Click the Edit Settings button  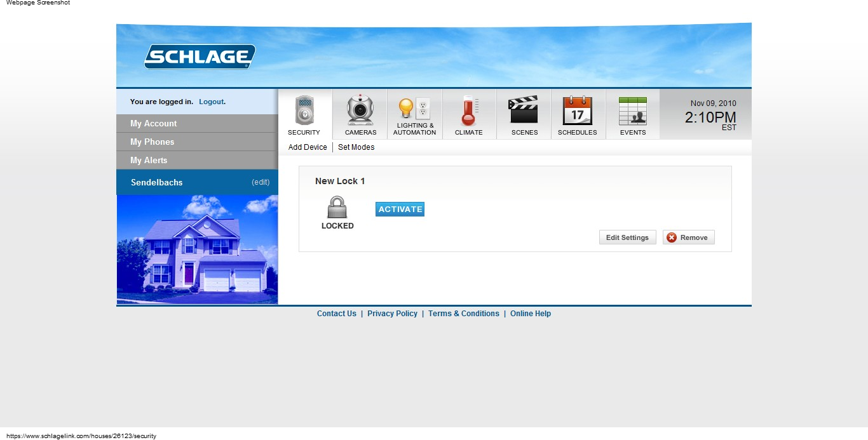click(x=627, y=237)
